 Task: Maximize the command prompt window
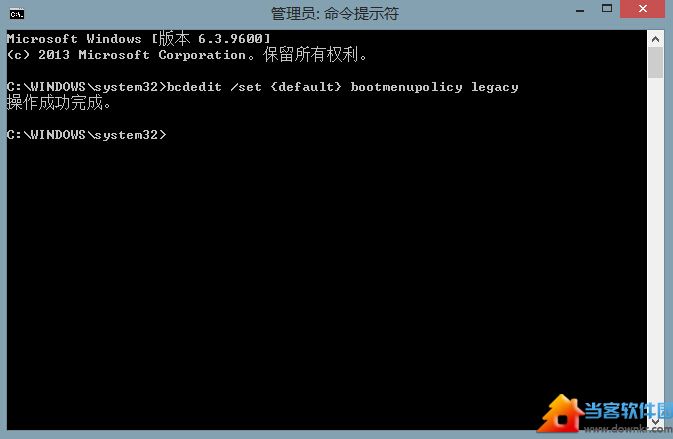tap(607, 9)
